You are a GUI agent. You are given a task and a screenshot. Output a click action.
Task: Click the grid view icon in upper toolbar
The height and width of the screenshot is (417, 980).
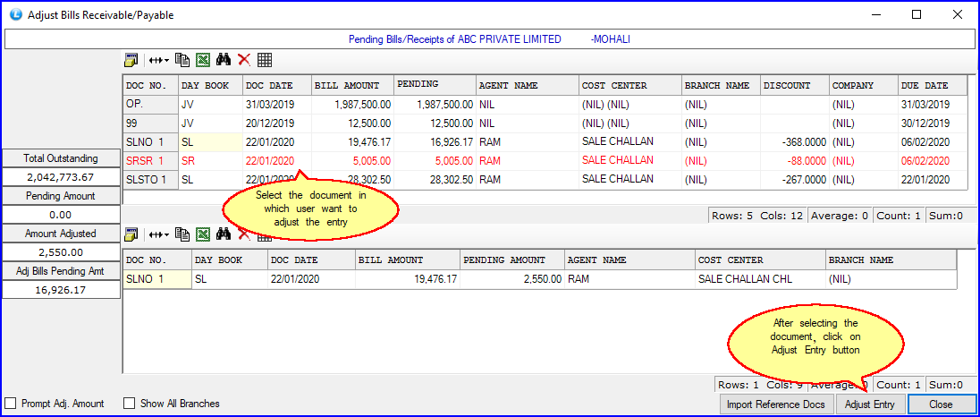tap(265, 60)
